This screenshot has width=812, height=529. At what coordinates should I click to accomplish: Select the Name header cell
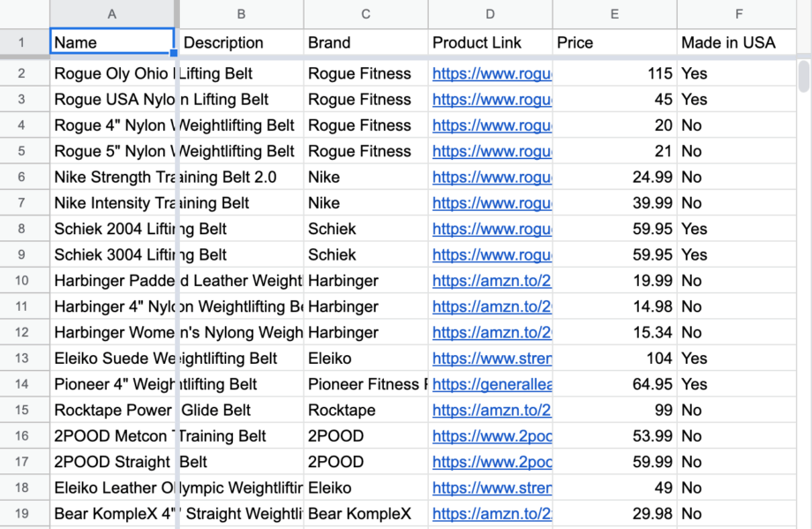[x=112, y=42]
